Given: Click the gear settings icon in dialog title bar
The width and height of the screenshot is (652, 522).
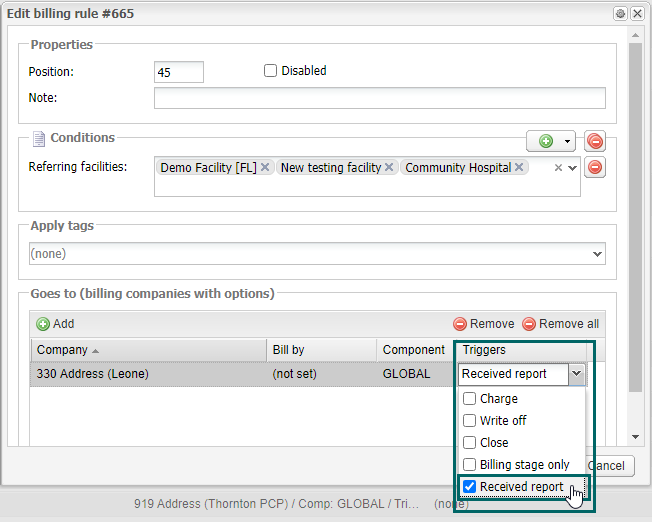Looking at the screenshot, I should 620,14.
